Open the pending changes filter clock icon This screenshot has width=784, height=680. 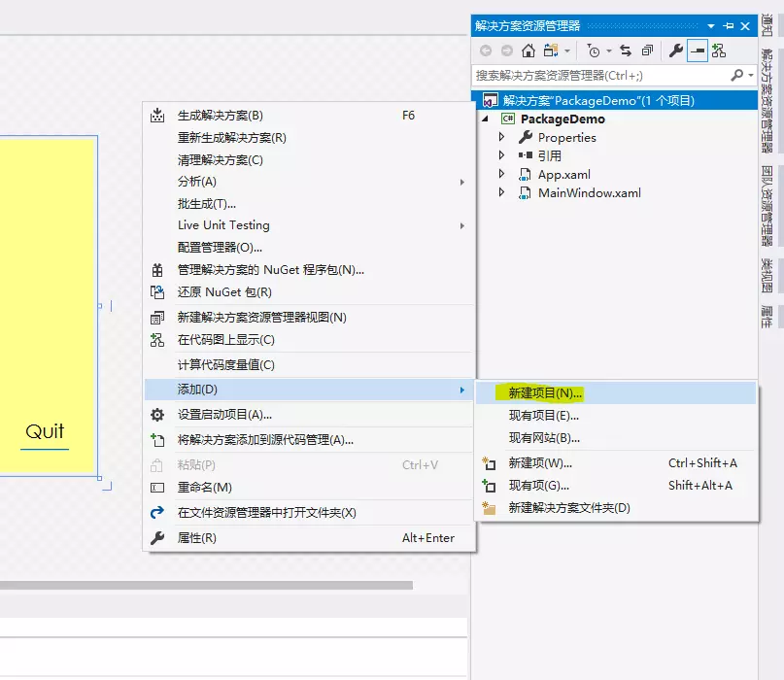click(594, 51)
